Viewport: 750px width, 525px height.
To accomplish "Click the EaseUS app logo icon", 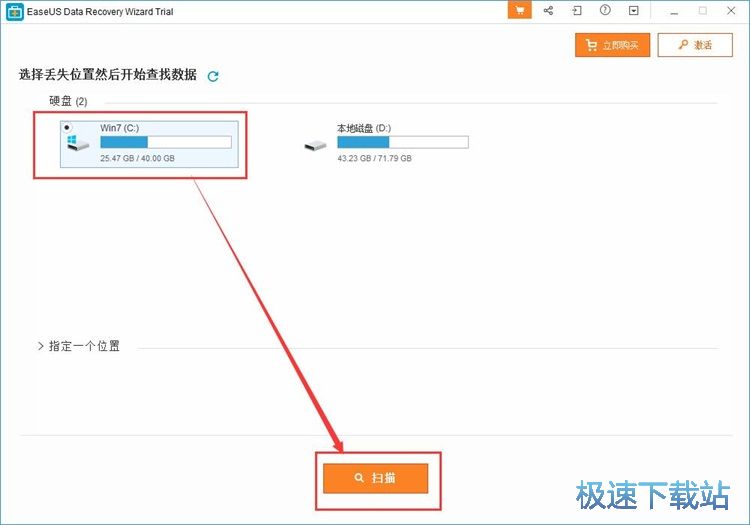I will [x=15, y=12].
